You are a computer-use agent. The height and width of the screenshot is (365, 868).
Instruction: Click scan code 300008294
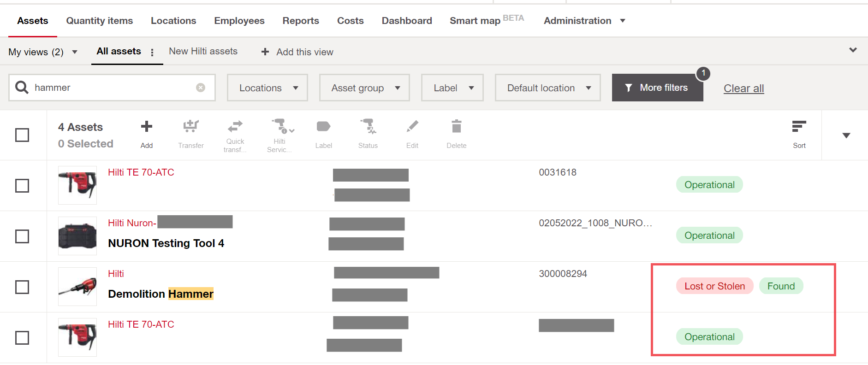click(x=563, y=274)
